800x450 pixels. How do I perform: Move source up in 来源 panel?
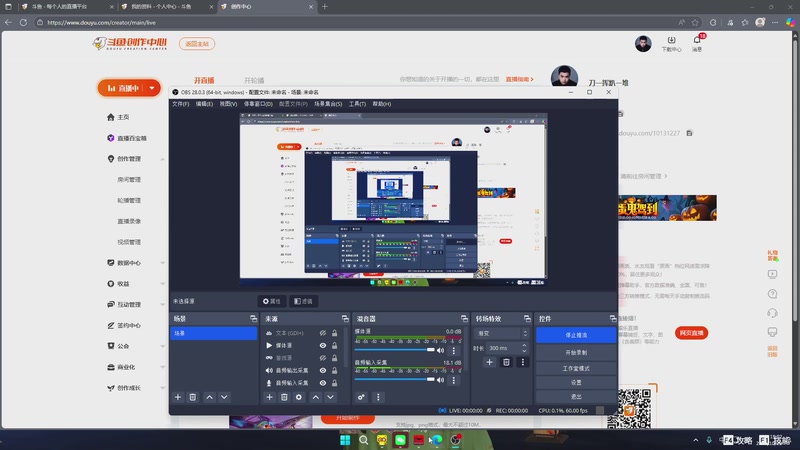tap(316, 397)
